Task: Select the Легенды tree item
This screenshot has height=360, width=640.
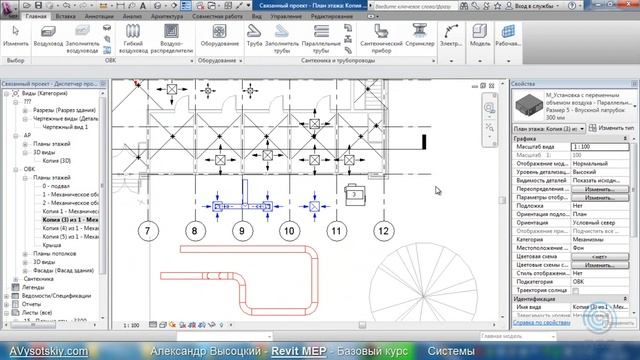Action: pyautogui.click(x=33, y=288)
